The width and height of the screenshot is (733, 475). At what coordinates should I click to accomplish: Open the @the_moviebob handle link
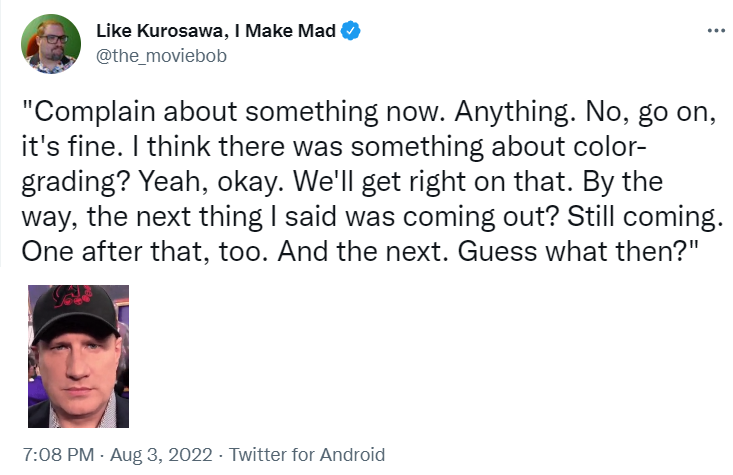[161, 55]
